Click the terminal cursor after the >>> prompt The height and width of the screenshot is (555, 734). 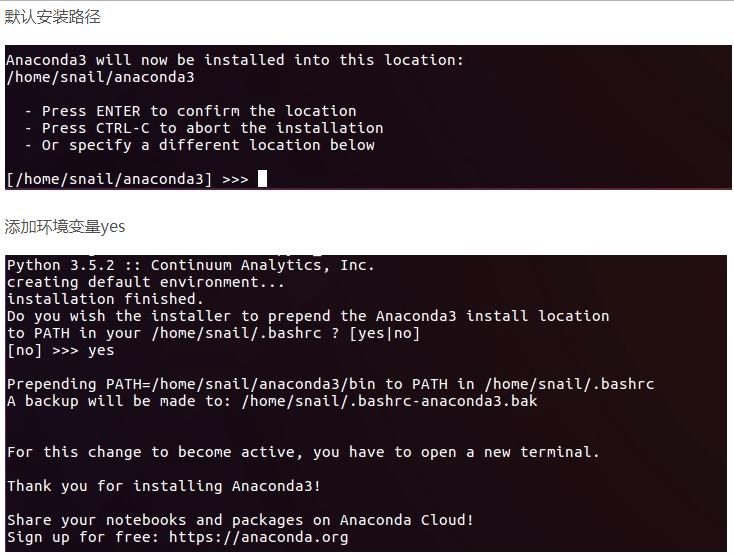(262, 178)
